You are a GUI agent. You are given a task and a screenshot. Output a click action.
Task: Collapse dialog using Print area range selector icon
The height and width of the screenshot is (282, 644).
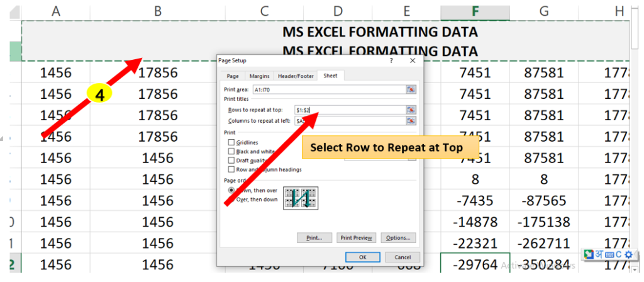(x=411, y=89)
